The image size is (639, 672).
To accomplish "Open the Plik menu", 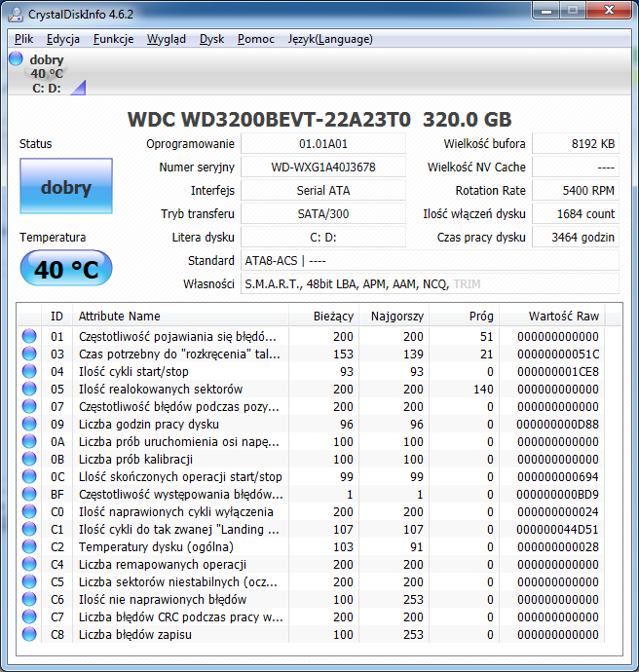I will pyautogui.click(x=23, y=39).
